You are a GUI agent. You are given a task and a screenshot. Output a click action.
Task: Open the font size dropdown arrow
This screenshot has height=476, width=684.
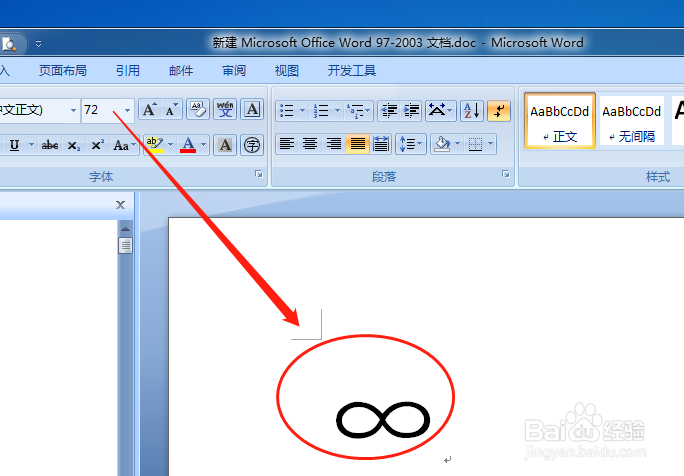coord(127,110)
